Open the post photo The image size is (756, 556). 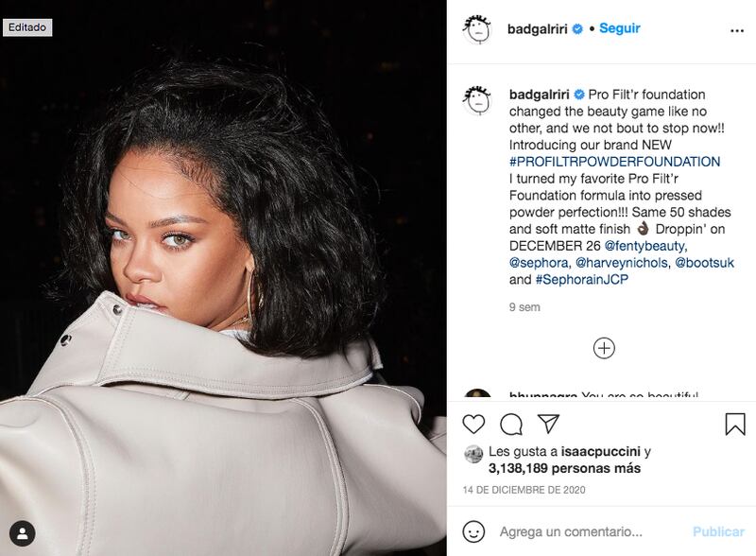223,278
